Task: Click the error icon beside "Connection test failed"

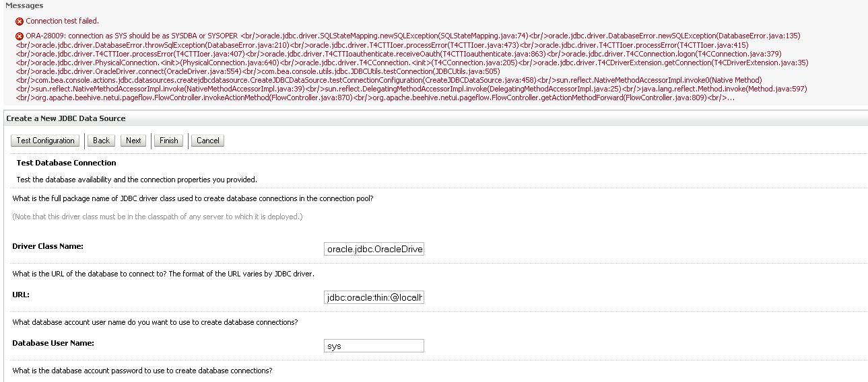Action: click(20, 22)
